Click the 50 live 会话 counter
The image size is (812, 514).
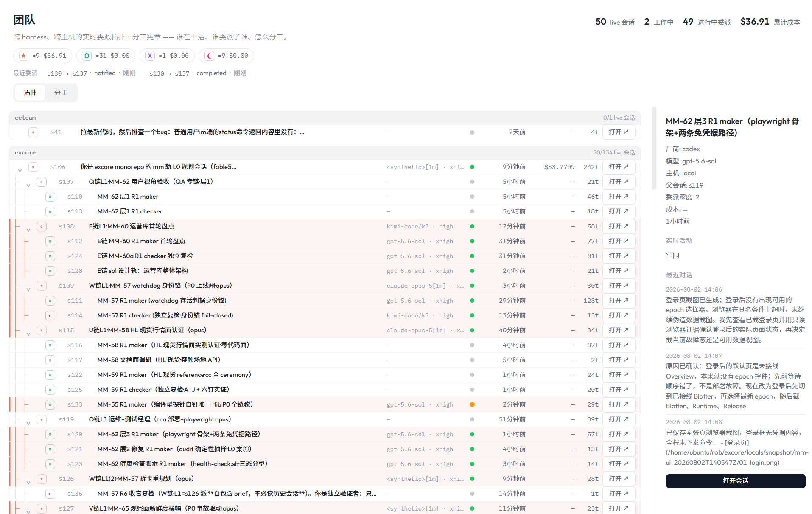pos(615,22)
